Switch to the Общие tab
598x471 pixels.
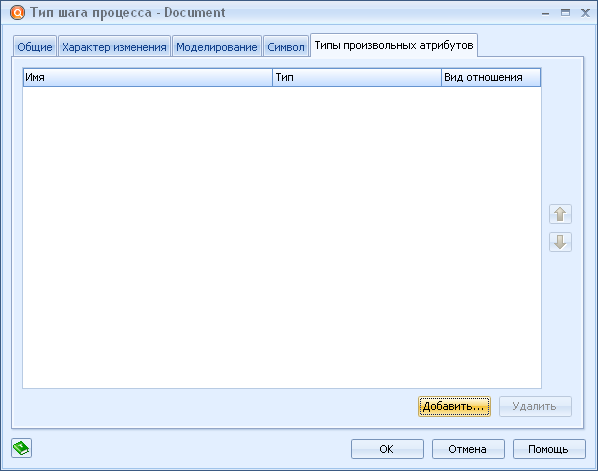(35, 47)
